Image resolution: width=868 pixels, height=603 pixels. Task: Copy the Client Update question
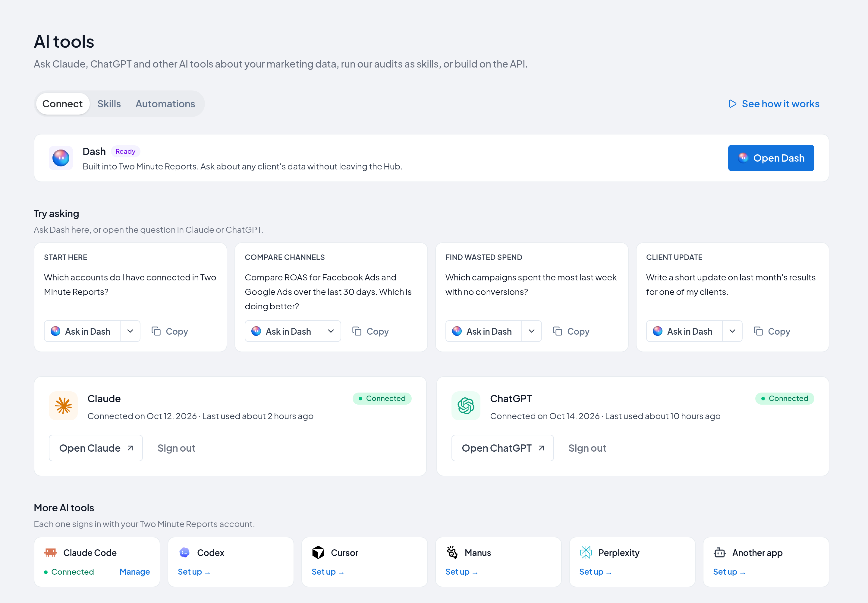coord(772,331)
